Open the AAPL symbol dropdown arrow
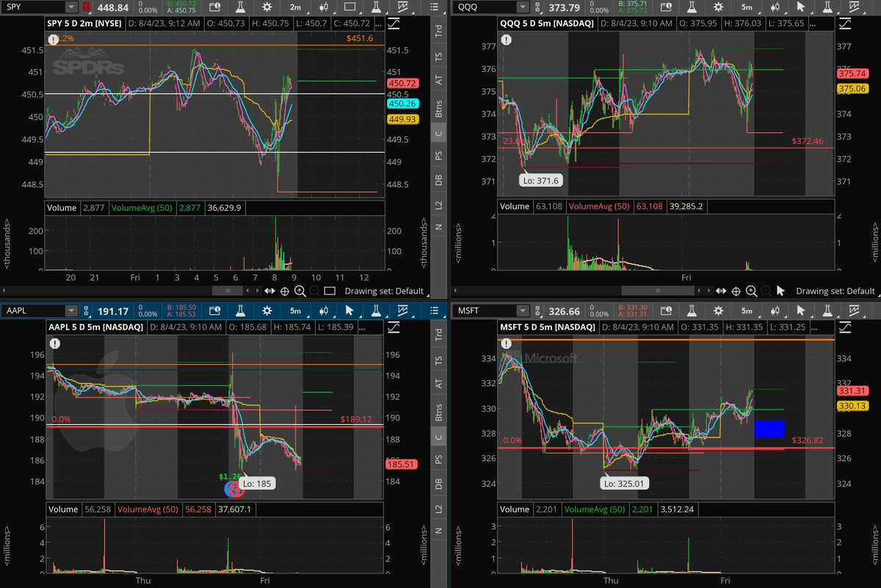Image resolution: width=881 pixels, height=588 pixels. point(71,311)
